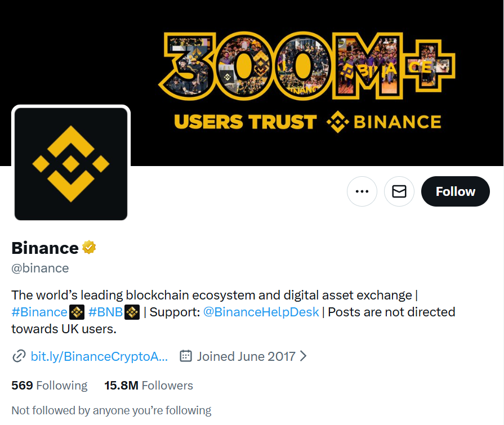Click the envelope Message icon

click(399, 191)
